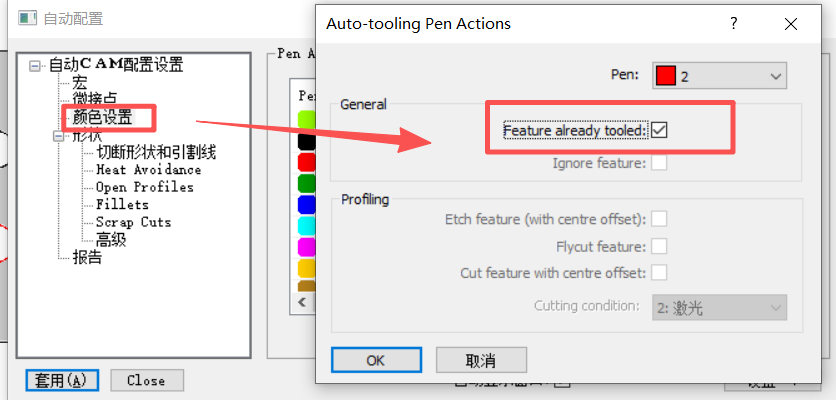
Task: Click the red Pen 2 colour icon
Action: pyautogui.click(x=665, y=76)
